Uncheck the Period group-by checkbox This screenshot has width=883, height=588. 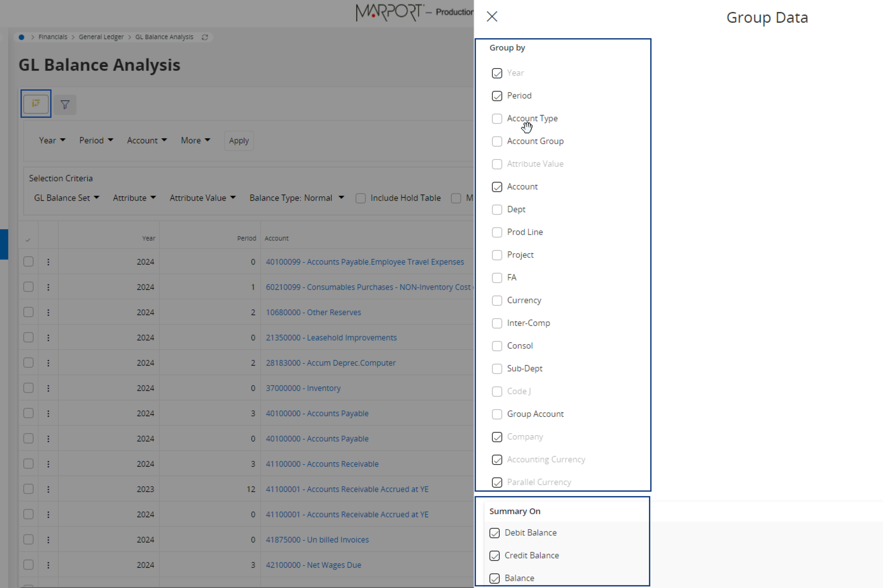(x=497, y=96)
